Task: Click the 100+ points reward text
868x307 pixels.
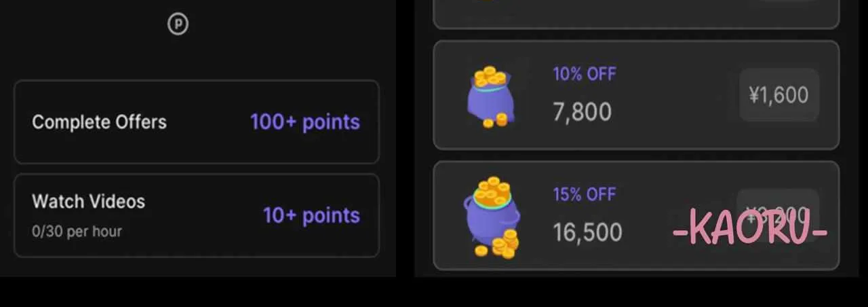Action: pyautogui.click(x=305, y=122)
